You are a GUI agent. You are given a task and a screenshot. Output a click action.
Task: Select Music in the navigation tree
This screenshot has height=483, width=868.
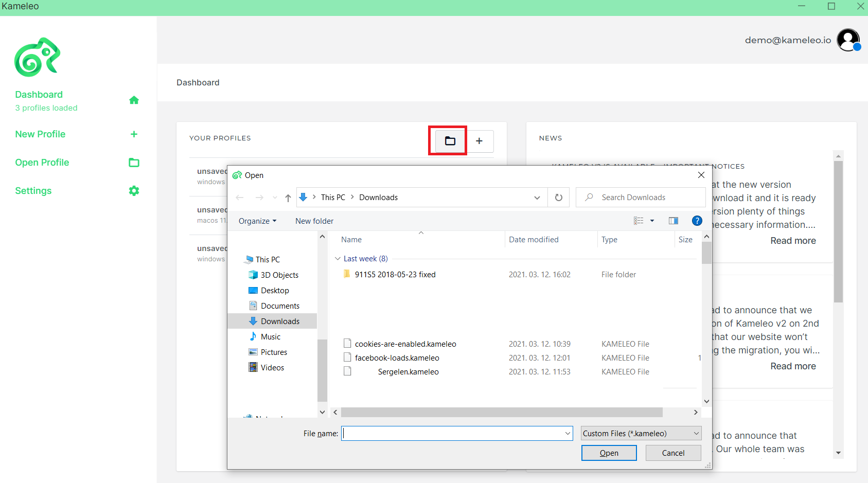[x=271, y=337]
